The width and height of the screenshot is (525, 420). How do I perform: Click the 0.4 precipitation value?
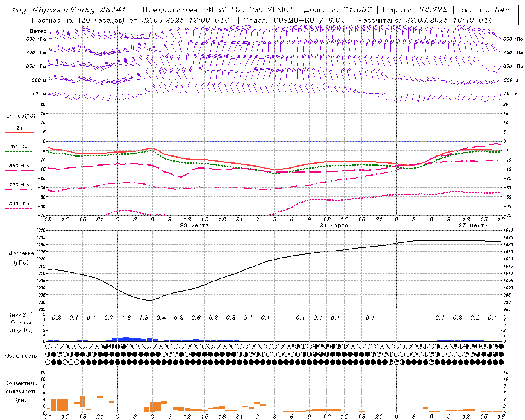tap(161, 318)
